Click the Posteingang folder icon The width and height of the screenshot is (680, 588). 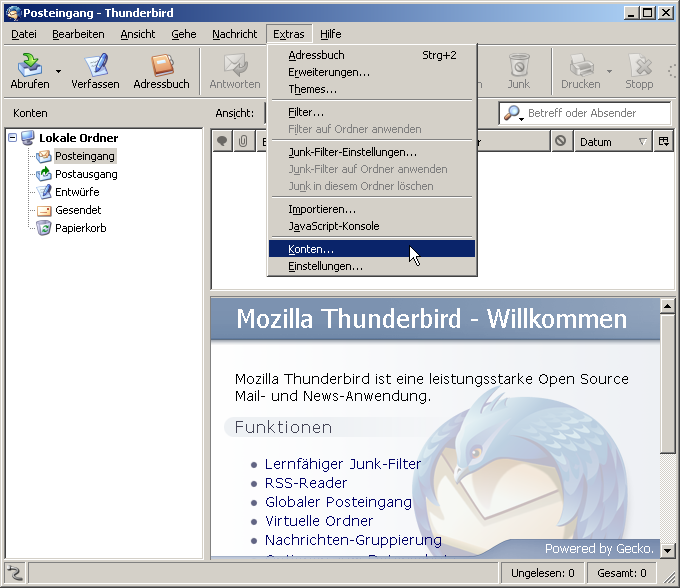[44, 156]
